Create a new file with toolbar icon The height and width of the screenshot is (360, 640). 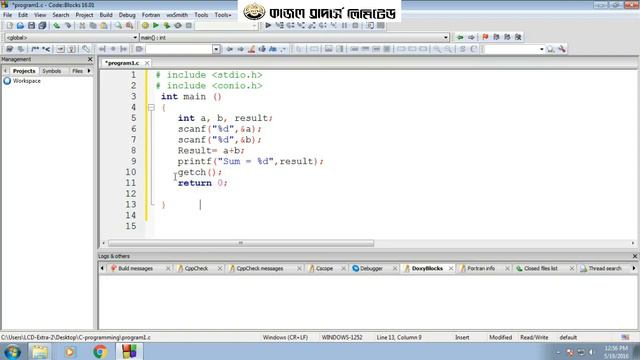[9, 26]
